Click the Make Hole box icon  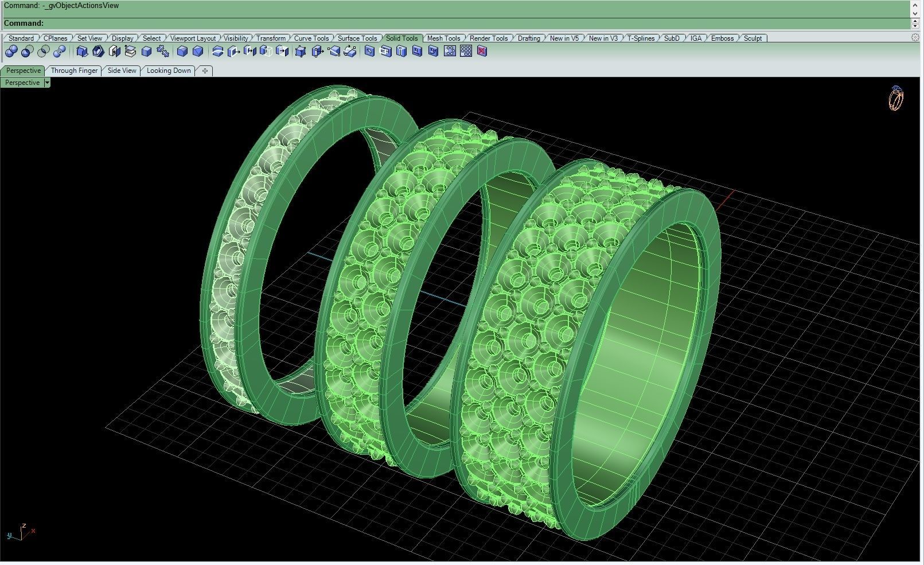pyautogui.click(x=385, y=52)
